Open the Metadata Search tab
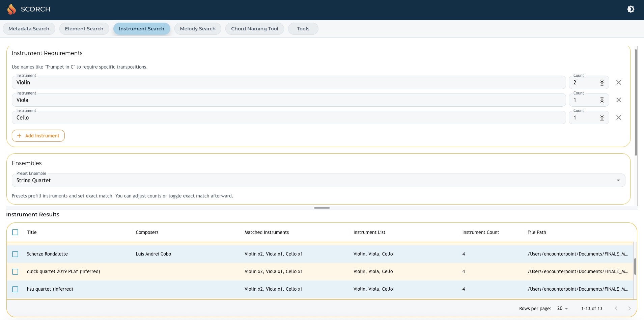The width and height of the screenshot is (644, 320). [29, 29]
